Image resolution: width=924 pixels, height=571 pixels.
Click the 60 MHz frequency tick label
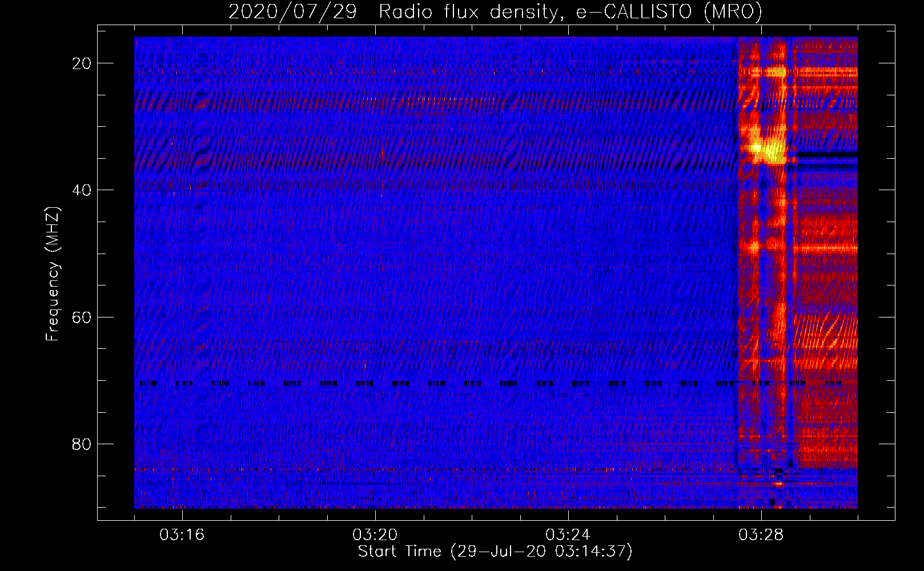[82, 317]
